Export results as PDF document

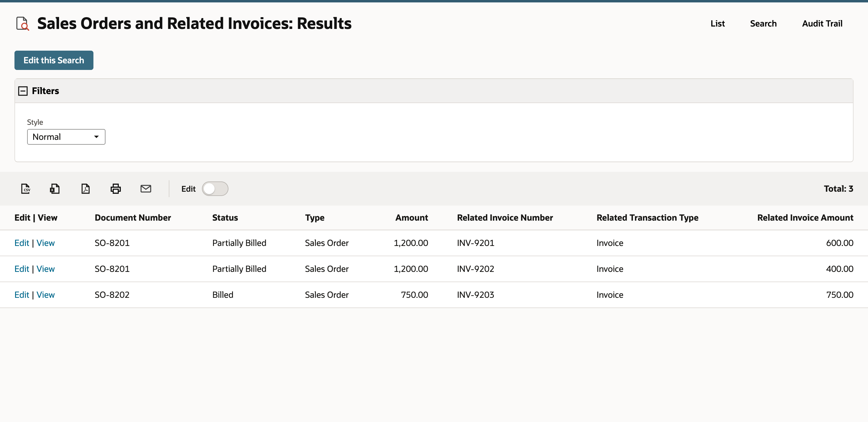(86, 189)
